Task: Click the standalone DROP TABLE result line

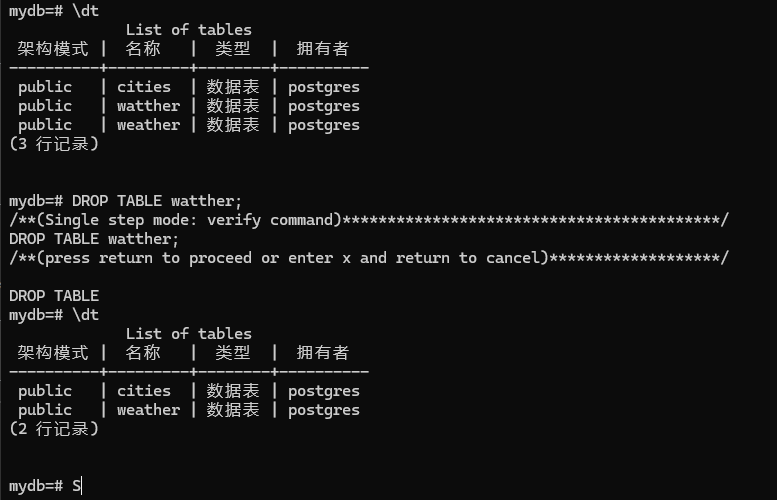Action: click(x=54, y=296)
